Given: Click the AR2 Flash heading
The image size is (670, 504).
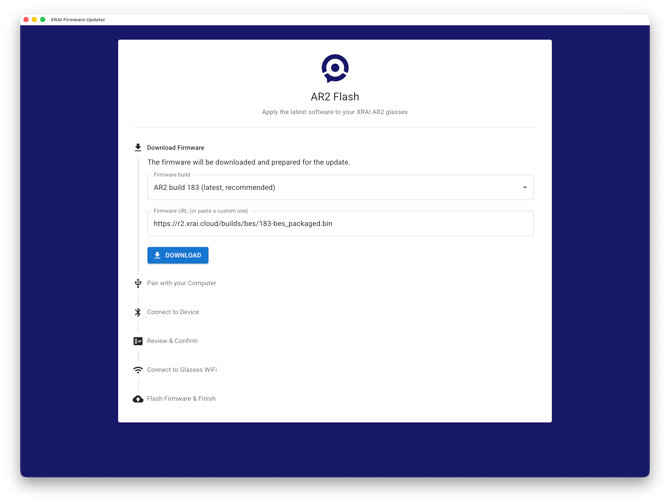Looking at the screenshot, I should click(335, 97).
